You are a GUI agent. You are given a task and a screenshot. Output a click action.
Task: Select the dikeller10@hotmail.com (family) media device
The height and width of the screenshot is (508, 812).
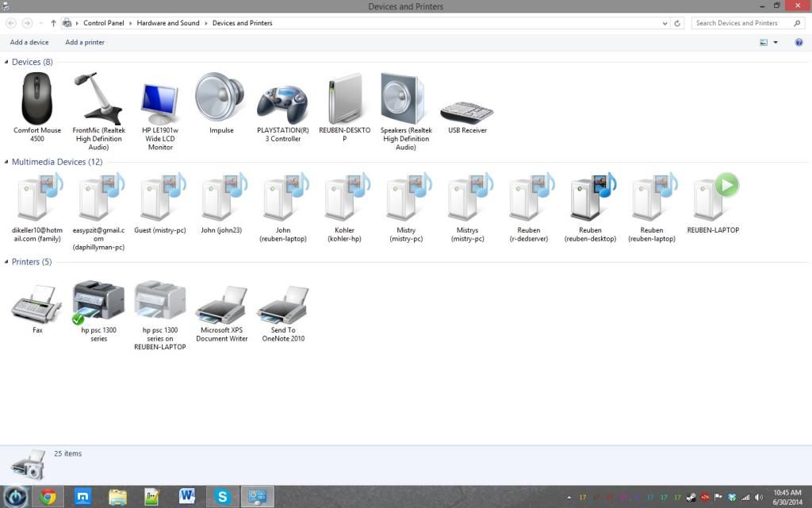[36, 207]
